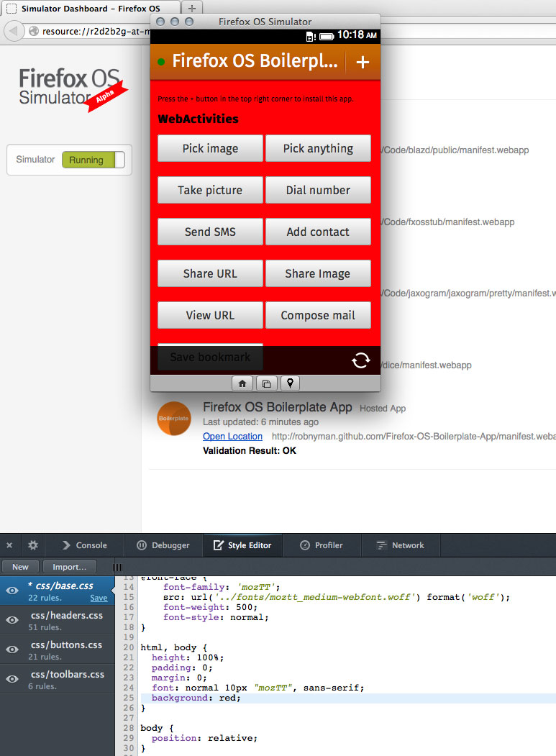Select Simulator Dashboard browser tab

click(x=90, y=8)
